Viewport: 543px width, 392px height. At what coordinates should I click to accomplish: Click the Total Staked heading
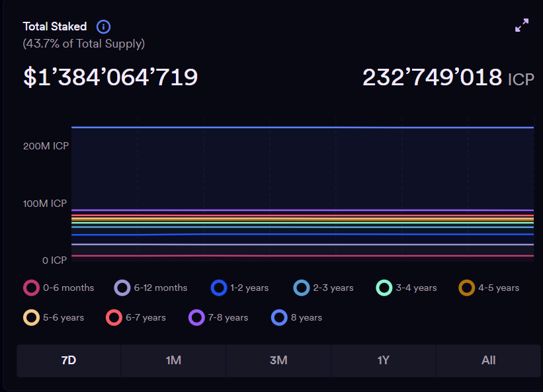pyautogui.click(x=55, y=26)
